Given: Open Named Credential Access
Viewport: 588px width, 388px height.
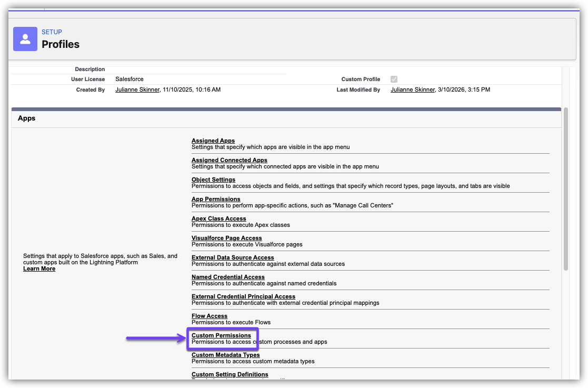Looking at the screenshot, I should tap(228, 277).
